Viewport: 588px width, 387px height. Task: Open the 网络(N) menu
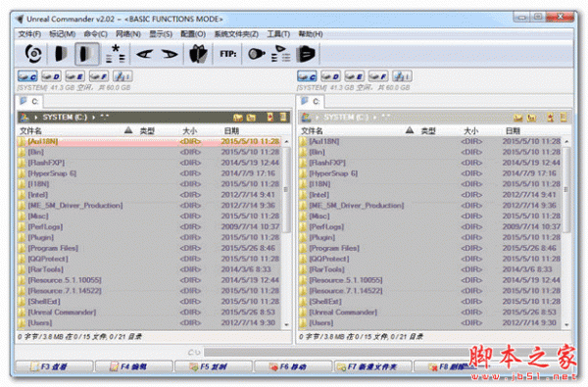(128, 34)
